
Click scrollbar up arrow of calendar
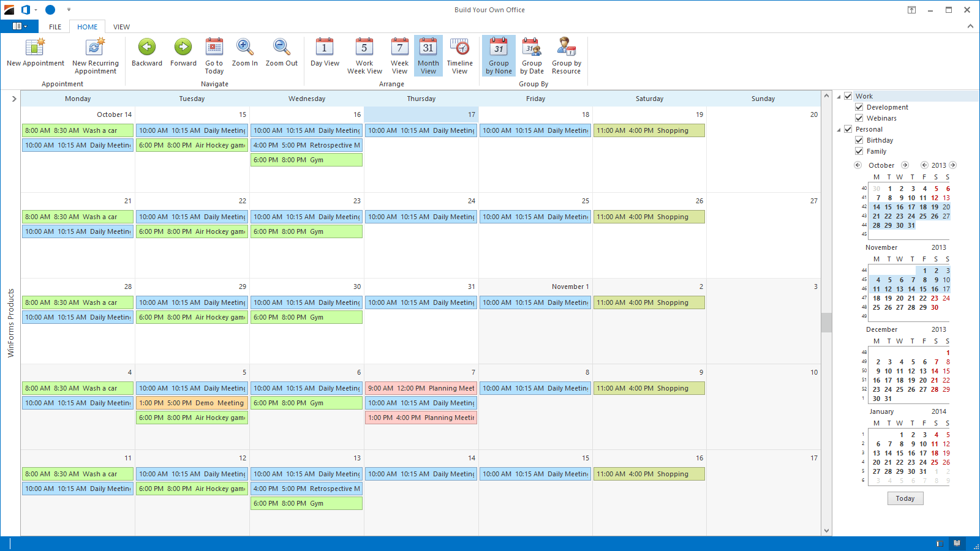826,96
